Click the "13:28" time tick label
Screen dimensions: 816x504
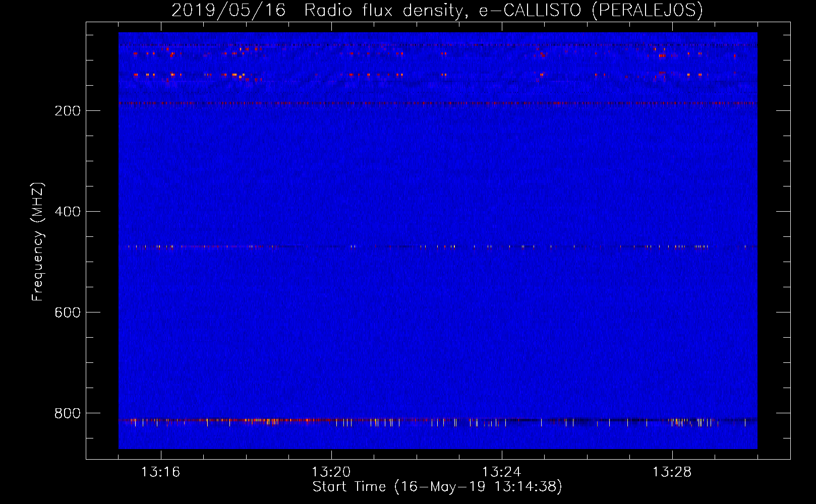pos(672,472)
